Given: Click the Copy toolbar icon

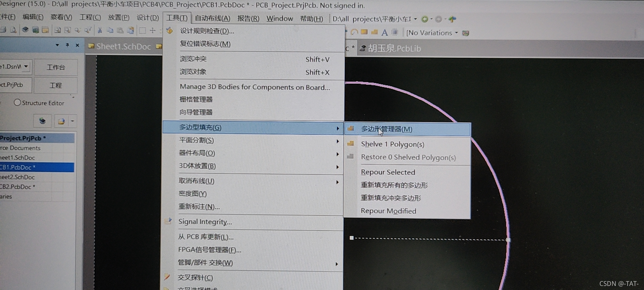Looking at the screenshot, I should click(x=110, y=31).
